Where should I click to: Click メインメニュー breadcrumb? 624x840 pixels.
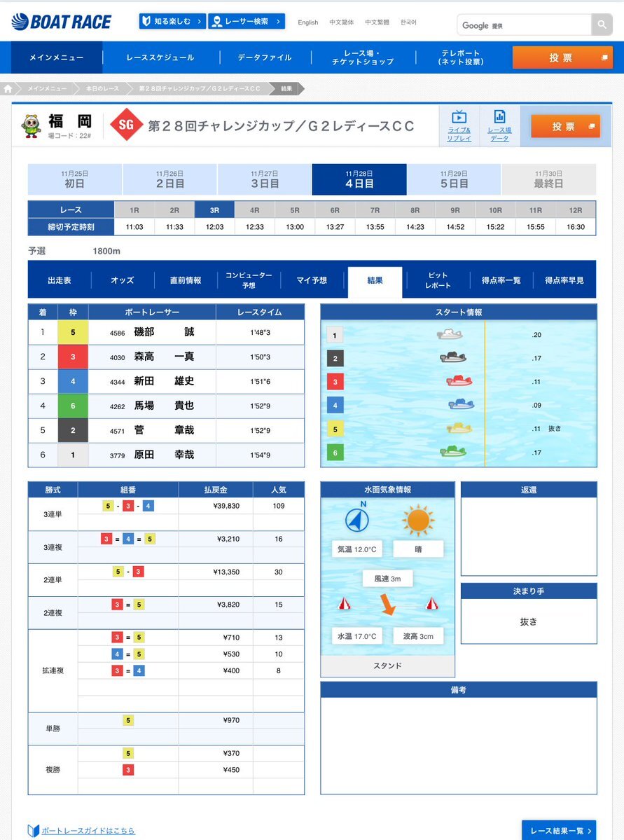coord(48,89)
